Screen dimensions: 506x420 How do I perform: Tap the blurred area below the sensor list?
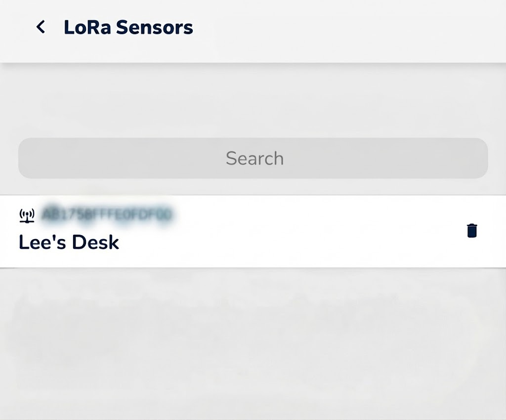coord(253,342)
